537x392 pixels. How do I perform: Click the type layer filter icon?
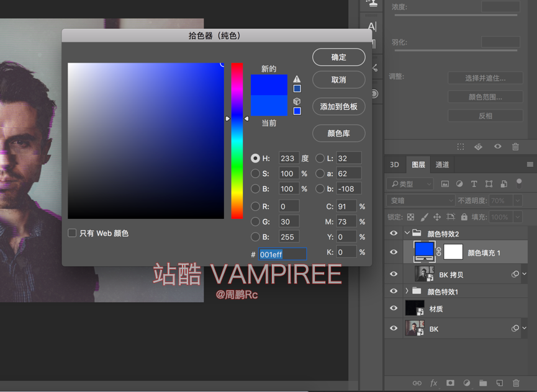tap(474, 184)
